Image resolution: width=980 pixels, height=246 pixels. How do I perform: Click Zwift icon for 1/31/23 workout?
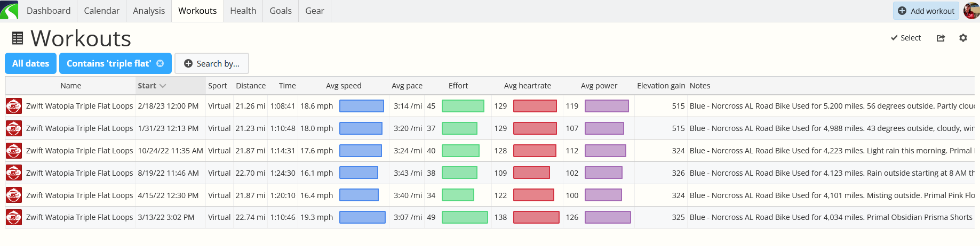coord(14,128)
